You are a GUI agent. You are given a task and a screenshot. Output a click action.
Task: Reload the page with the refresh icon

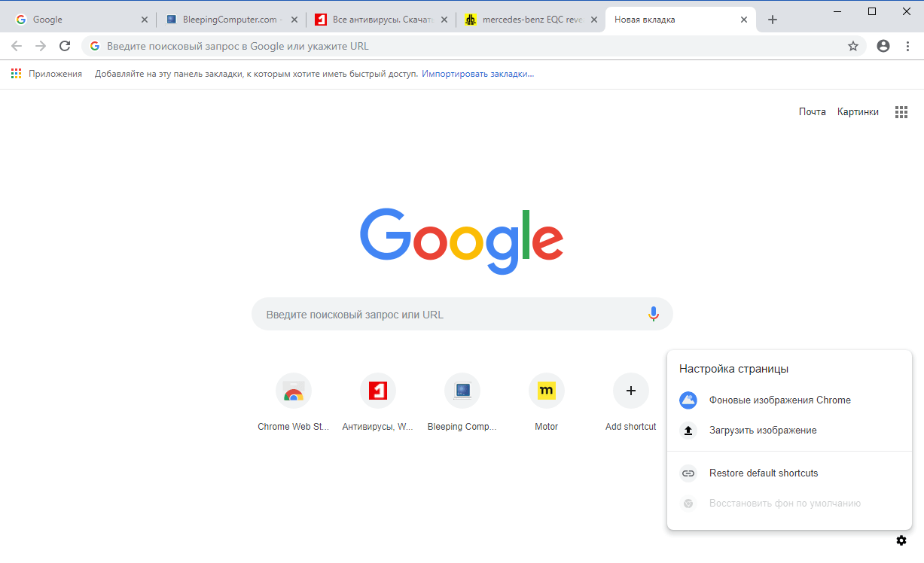[64, 45]
